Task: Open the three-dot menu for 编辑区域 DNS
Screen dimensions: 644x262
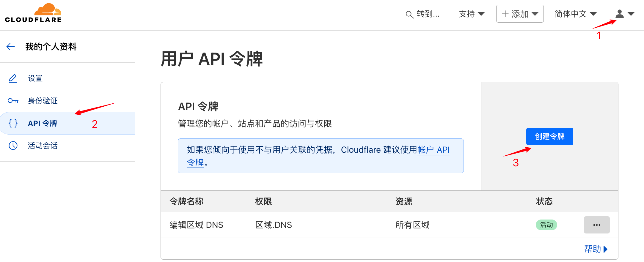Action: (596, 225)
